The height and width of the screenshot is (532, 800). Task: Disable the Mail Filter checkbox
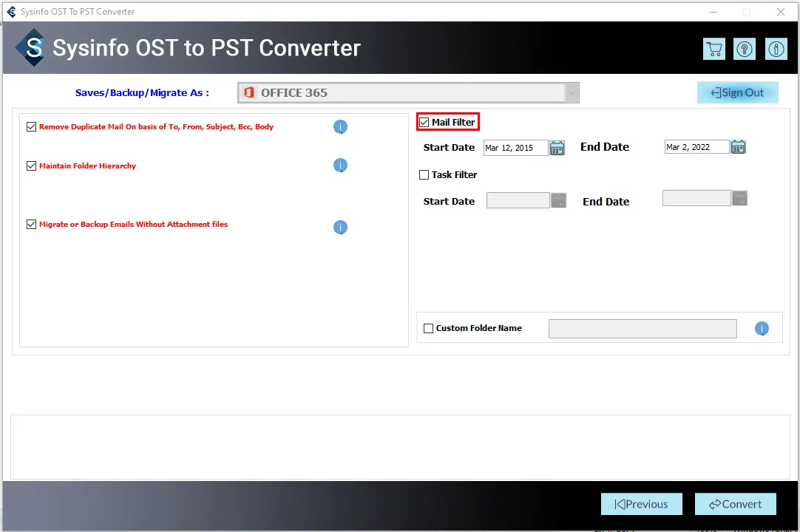(424, 123)
